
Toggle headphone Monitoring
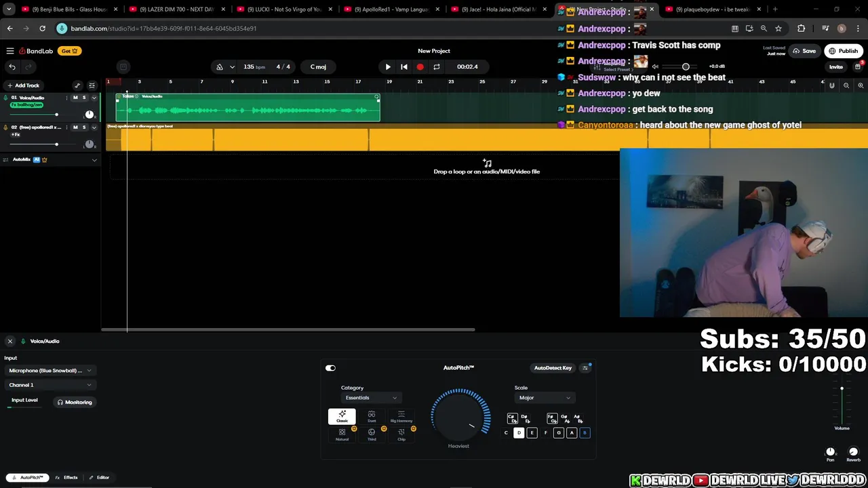[x=75, y=402]
